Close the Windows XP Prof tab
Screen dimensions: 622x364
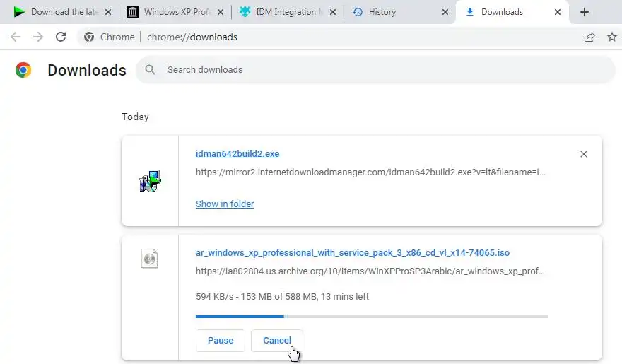click(x=221, y=12)
